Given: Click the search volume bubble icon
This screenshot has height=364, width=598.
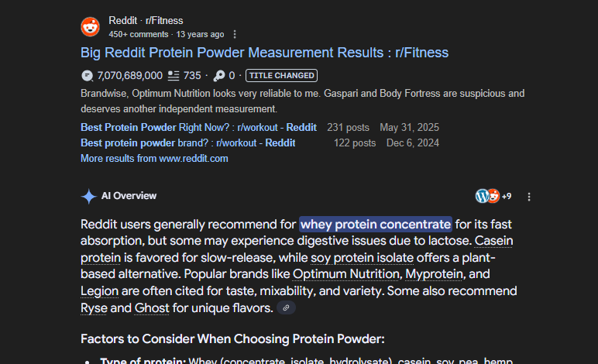Looking at the screenshot, I should click(88, 76).
